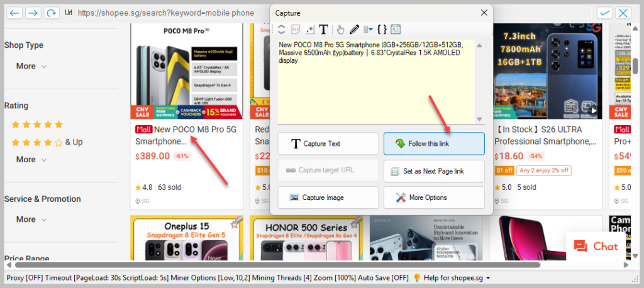Reload the page with the refresh icon
The width and height of the screenshot is (644, 288).
coord(52,13)
